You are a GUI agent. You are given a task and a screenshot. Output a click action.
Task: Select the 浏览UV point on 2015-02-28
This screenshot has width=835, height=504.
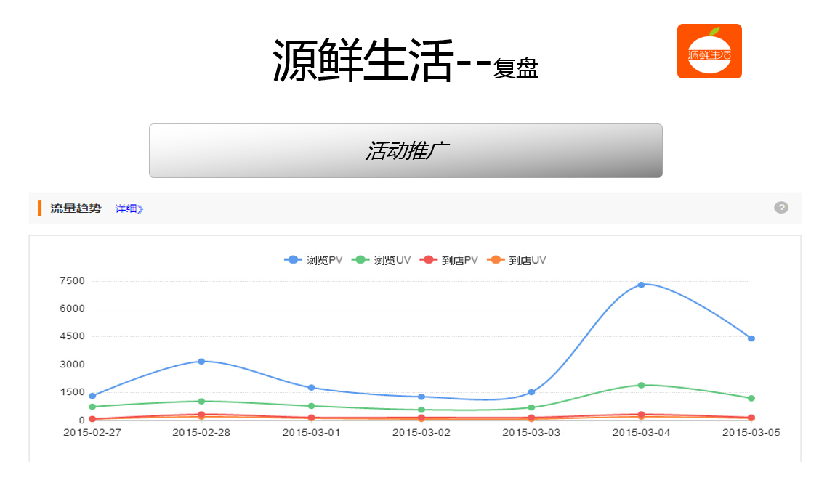coord(201,402)
